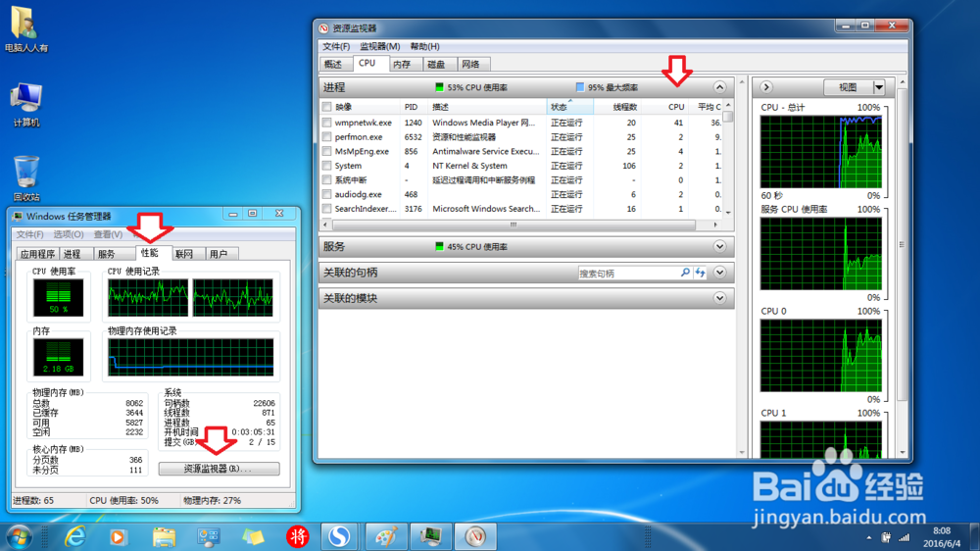The image size is (980, 551).
Task: Open Task Manager 查看(V) menu
Action: click(108, 234)
